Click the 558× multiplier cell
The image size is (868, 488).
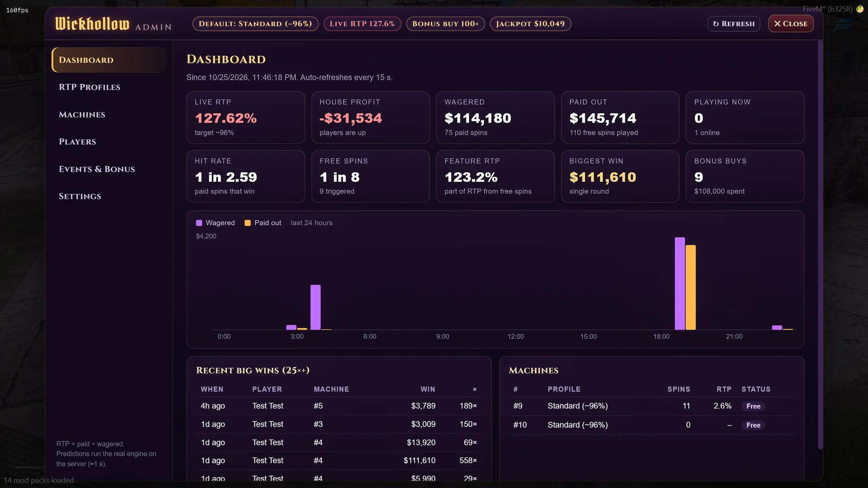(x=468, y=461)
